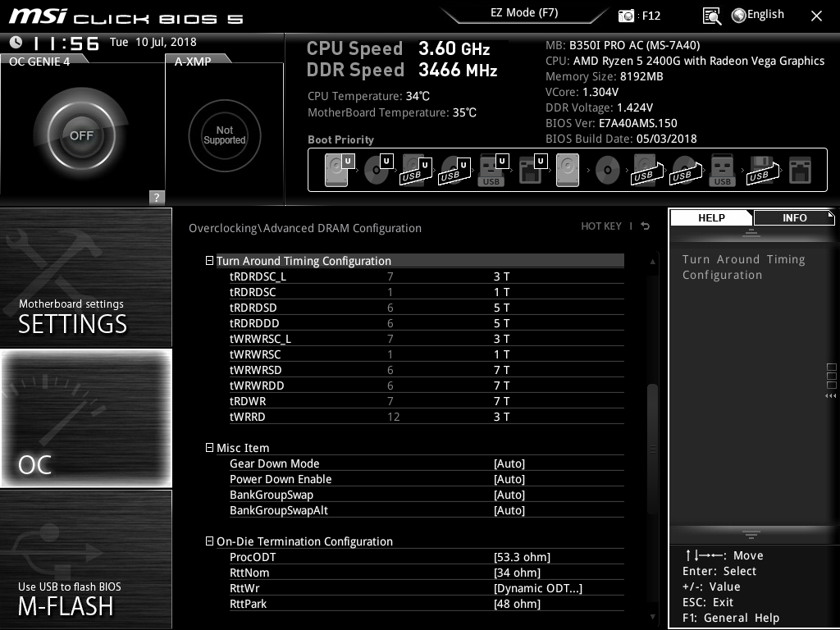This screenshot has height=630, width=840.
Task: Open the BIOS search magnifier icon
Action: [x=711, y=16]
